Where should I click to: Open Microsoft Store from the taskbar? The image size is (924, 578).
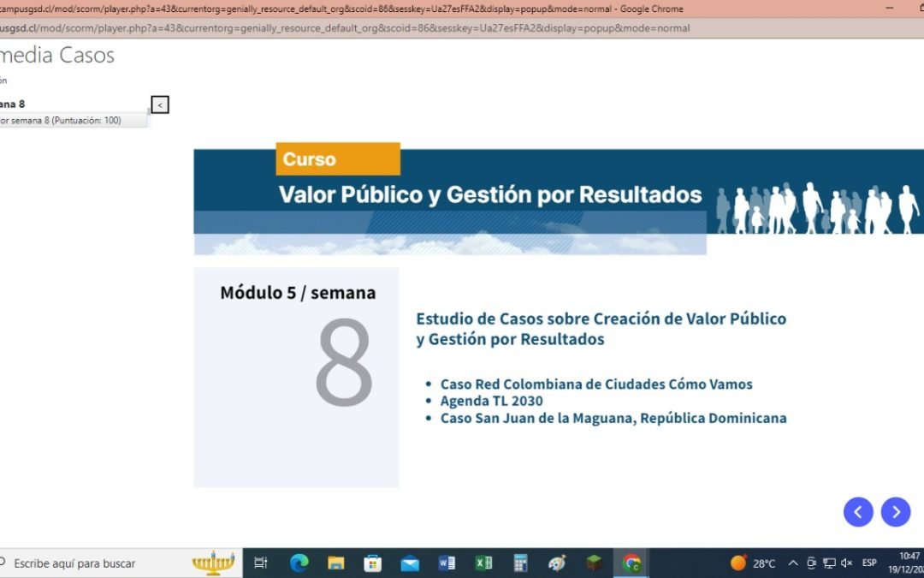tap(372, 563)
